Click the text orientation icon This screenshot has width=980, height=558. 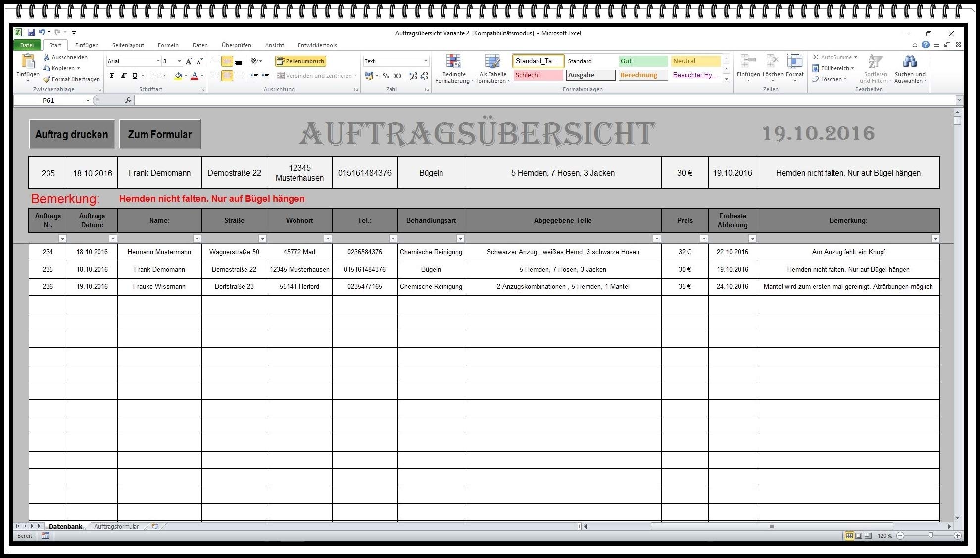coord(255,61)
